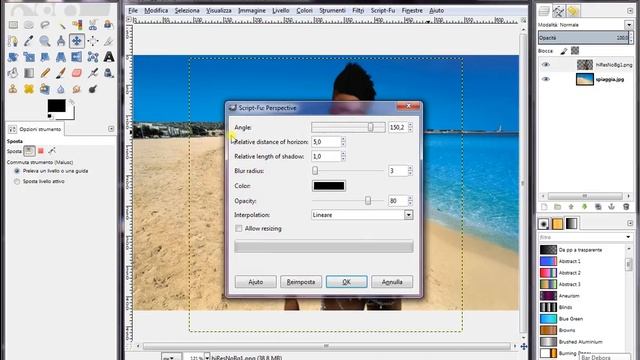Viewport: 640px width, 360px height.
Task: Open layers panel configuration menu arrow
Action: (x=630, y=11)
